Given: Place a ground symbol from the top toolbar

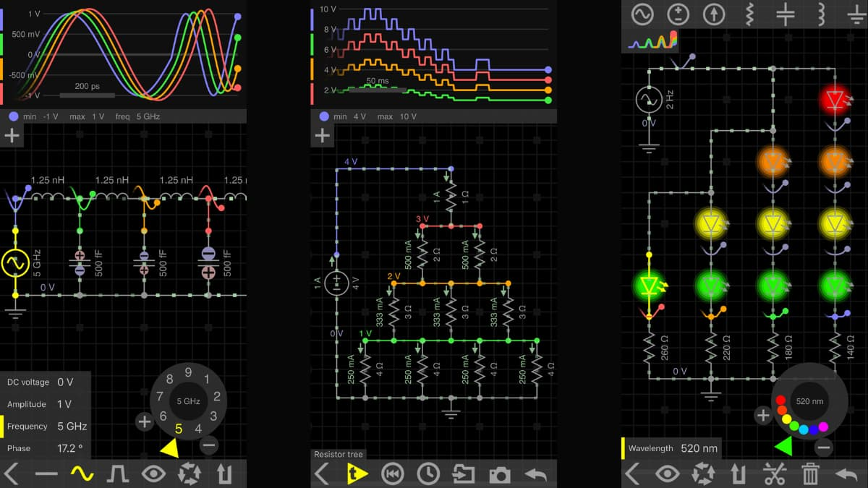Looking at the screenshot, I should click(856, 15).
